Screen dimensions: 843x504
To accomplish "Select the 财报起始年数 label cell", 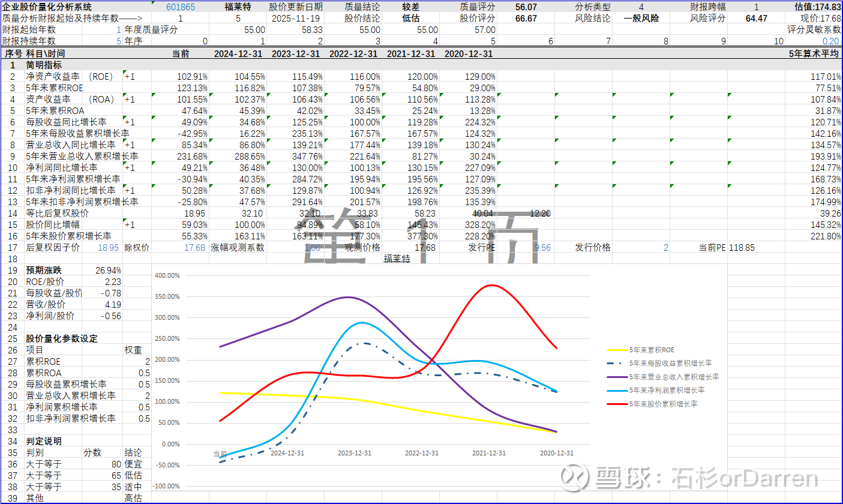I will point(29,29).
